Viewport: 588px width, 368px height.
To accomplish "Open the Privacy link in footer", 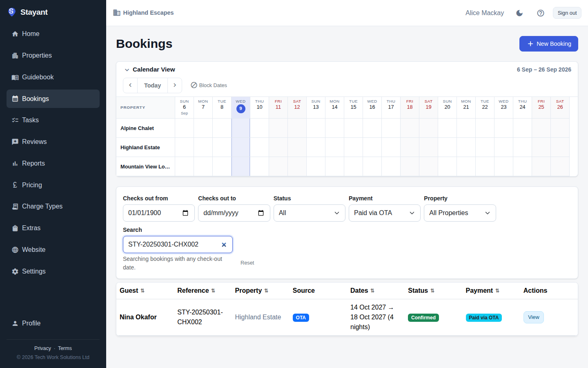I will click(x=42, y=348).
